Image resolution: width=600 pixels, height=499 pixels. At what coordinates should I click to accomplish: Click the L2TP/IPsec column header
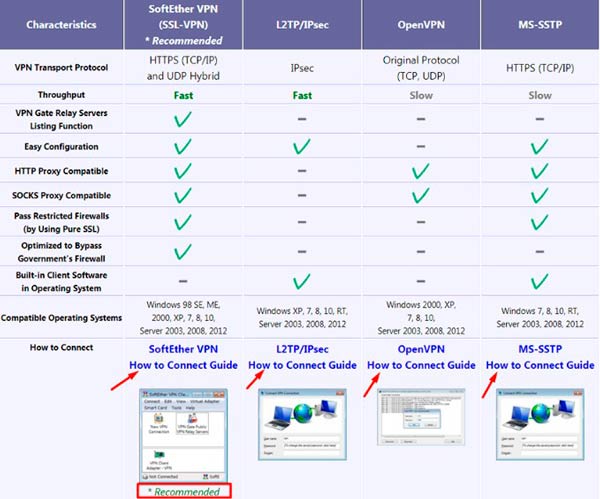coord(302,25)
